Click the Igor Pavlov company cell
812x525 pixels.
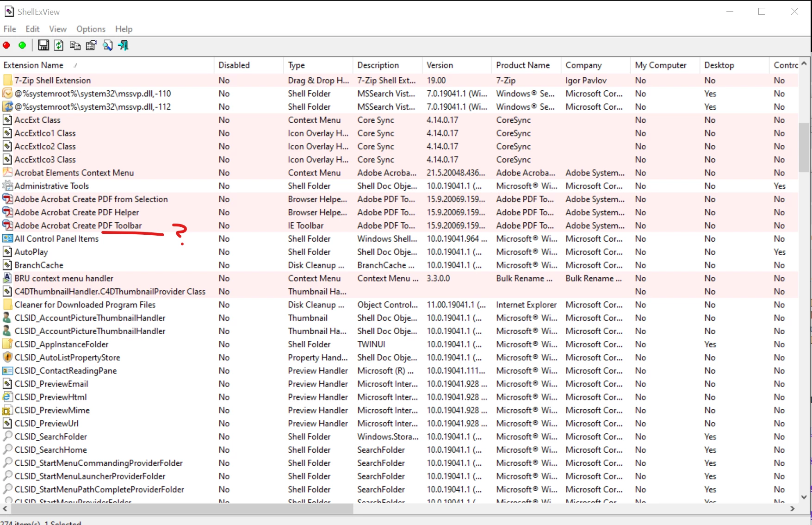(x=586, y=80)
